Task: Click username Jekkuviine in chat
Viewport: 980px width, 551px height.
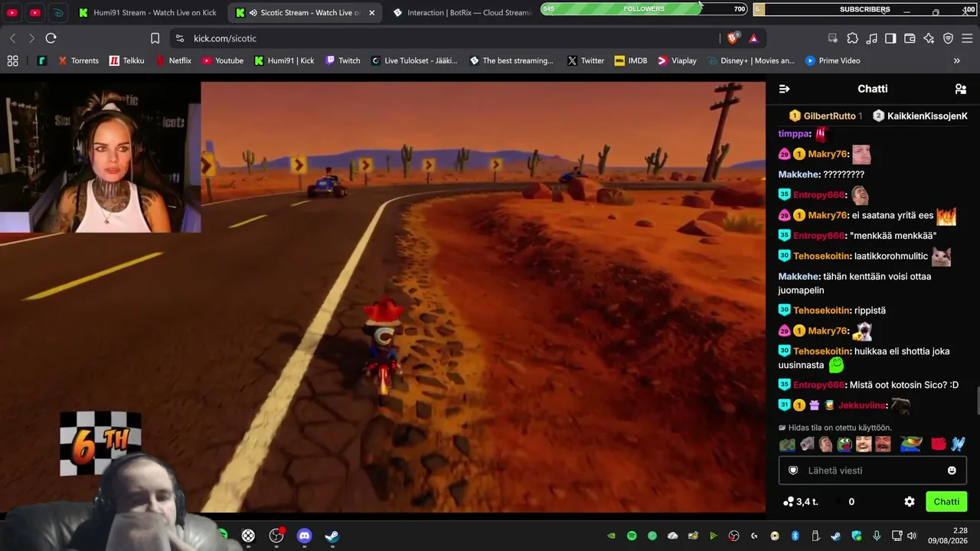Action: coord(861,405)
